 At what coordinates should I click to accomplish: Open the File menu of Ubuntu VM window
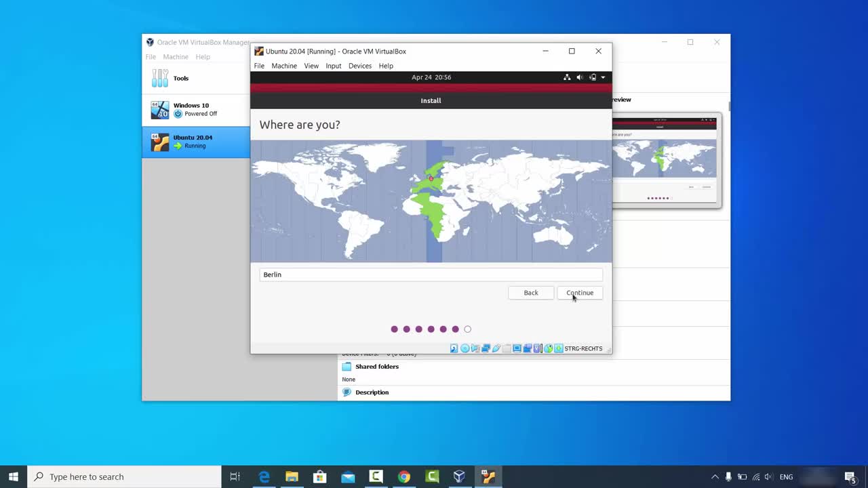pyautogui.click(x=259, y=66)
